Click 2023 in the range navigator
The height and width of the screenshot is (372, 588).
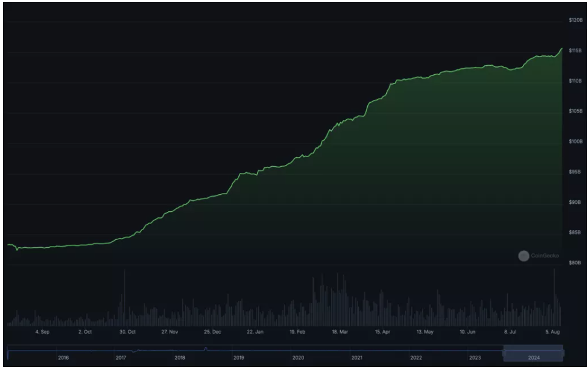[x=475, y=358]
